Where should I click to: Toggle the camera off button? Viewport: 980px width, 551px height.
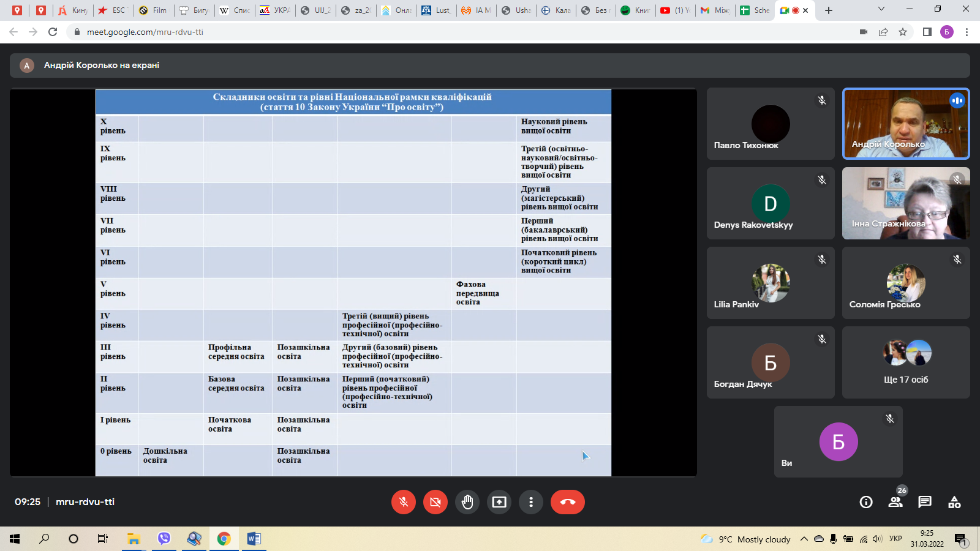click(435, 502)
